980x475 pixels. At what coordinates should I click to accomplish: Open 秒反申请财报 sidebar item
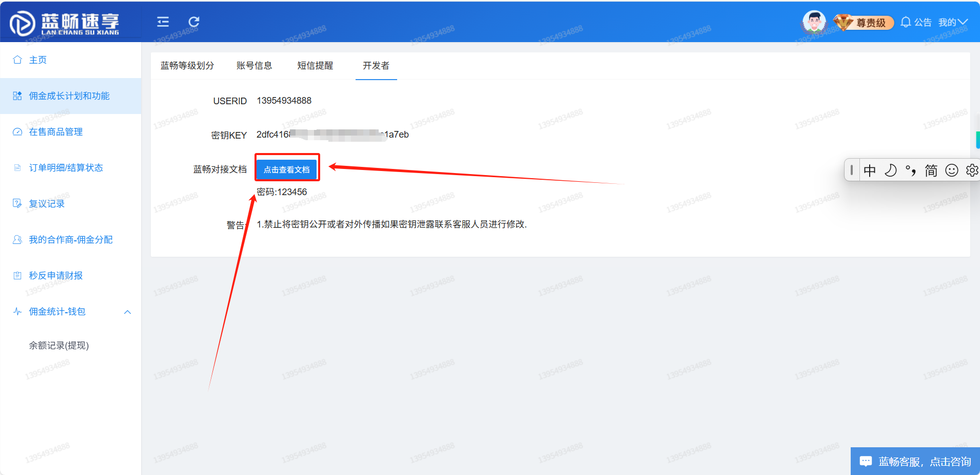(x=71, y=276)
